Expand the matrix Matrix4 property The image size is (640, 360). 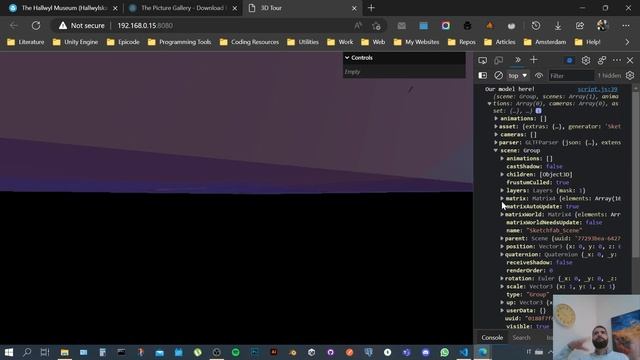[502, 198]
